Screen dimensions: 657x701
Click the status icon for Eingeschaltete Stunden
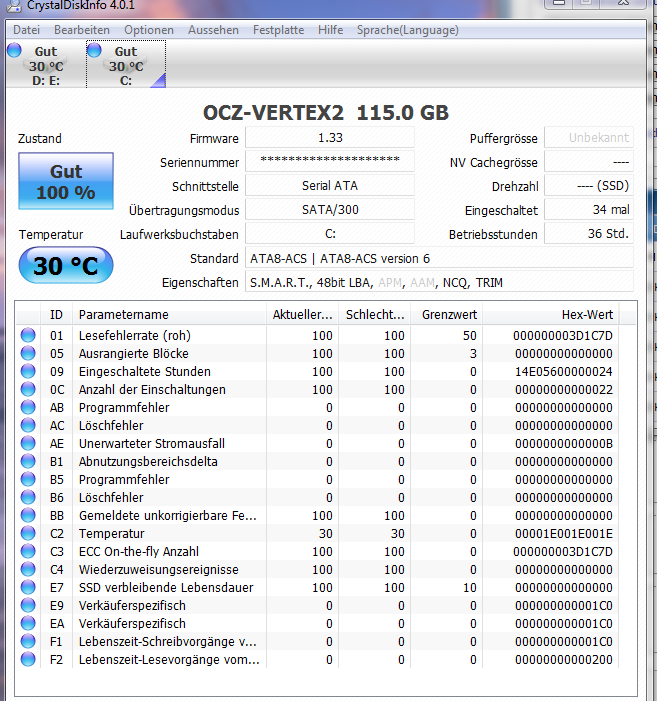pyautogui.click(x=28, y=371)
